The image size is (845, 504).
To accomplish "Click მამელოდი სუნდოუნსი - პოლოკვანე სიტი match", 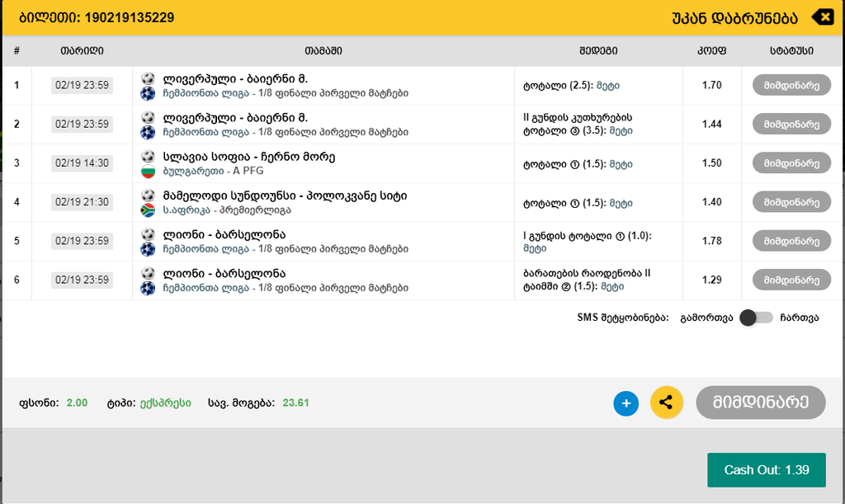I will 285,195.
